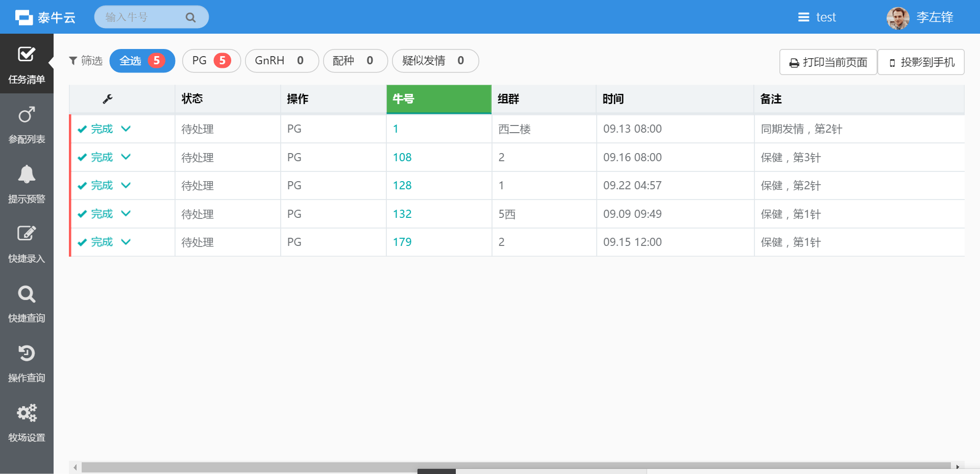Click the horizontal scrollbar at the bottom

point(516,466)
